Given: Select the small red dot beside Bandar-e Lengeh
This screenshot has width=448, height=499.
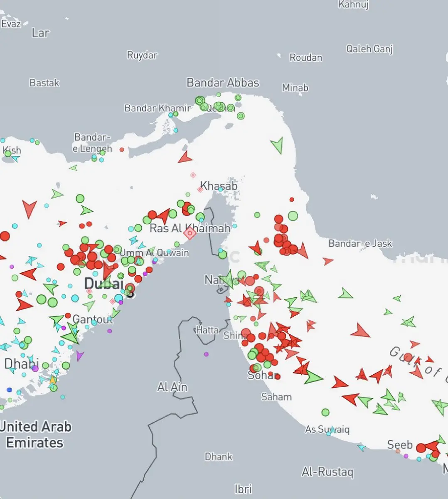Looking at the screenshot, I should point(122,149).
